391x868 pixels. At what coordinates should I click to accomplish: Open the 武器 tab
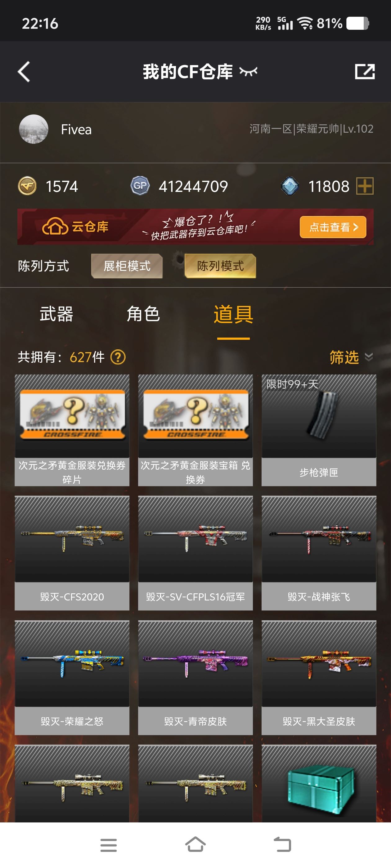56,314
